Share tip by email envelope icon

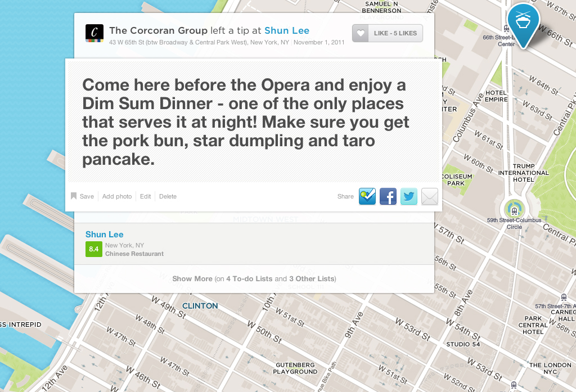point(430,196)
